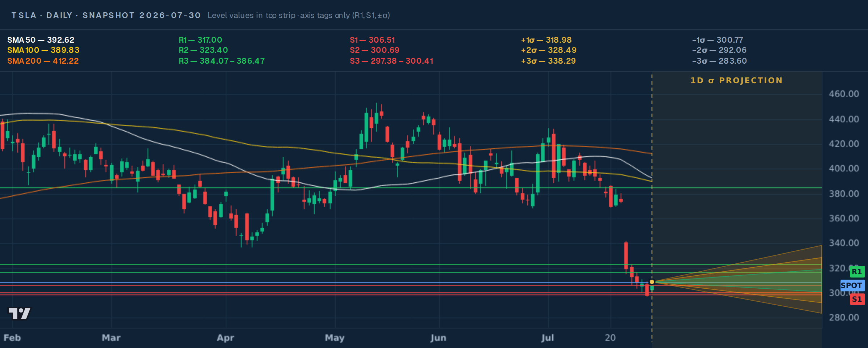868x348 pixels.
Task: Click the TSLA · DAILY · SNAPSHOT title
Action: pos(106,15)
